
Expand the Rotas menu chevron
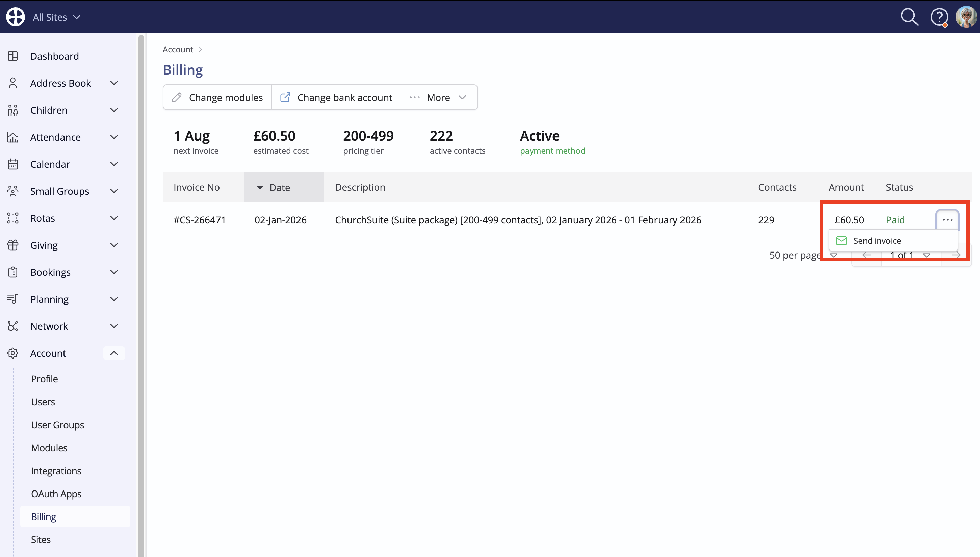[x=114, y=218]
